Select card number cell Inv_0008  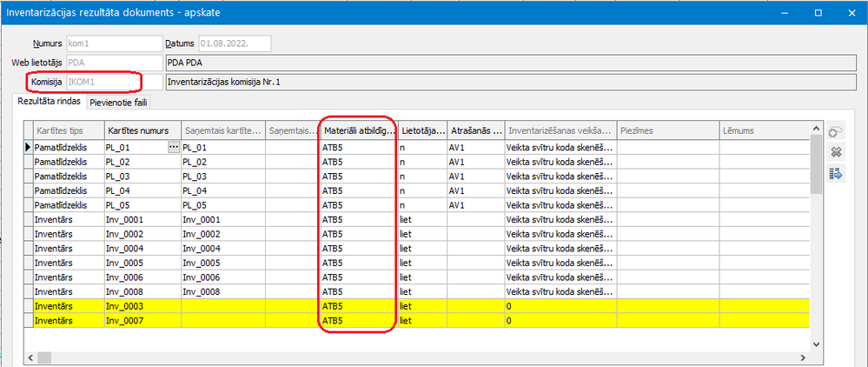pos(142,291)
